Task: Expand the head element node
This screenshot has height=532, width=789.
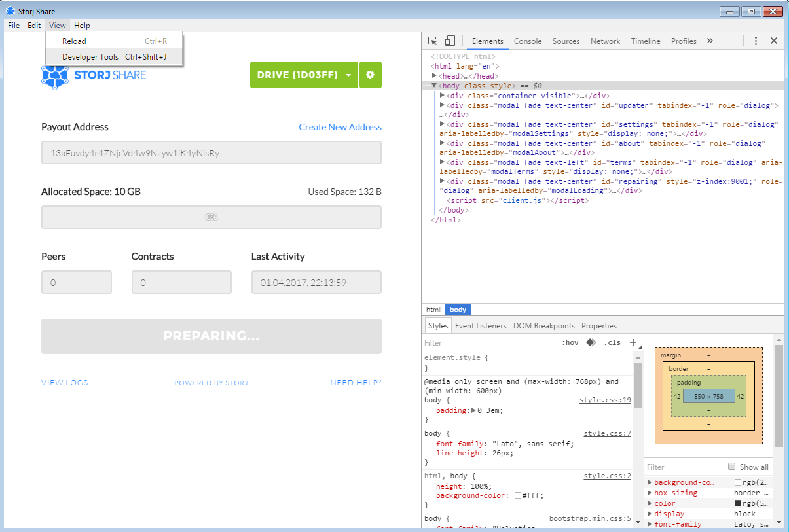Action: [435, 76]
